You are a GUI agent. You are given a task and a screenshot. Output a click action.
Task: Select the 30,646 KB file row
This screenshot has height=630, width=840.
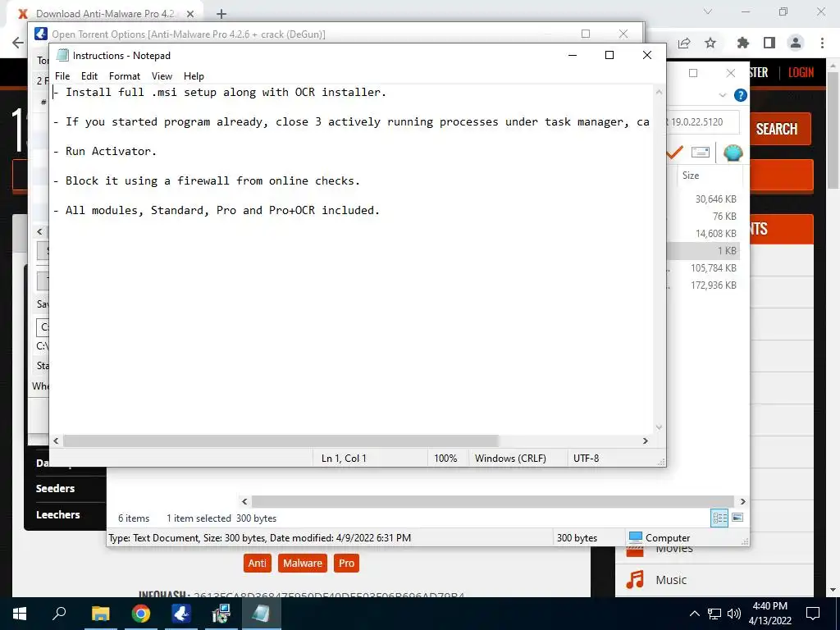point(703,199)
